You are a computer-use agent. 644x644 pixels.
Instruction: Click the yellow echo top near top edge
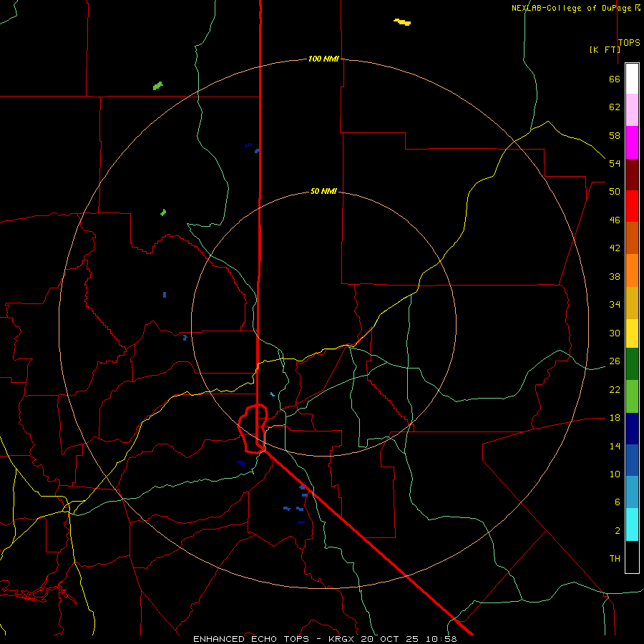402,21
